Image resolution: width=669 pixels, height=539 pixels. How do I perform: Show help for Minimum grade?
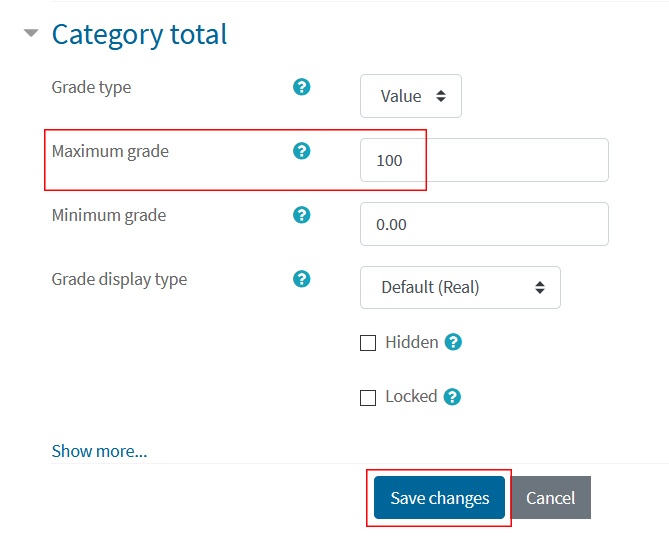click(301, 215)
